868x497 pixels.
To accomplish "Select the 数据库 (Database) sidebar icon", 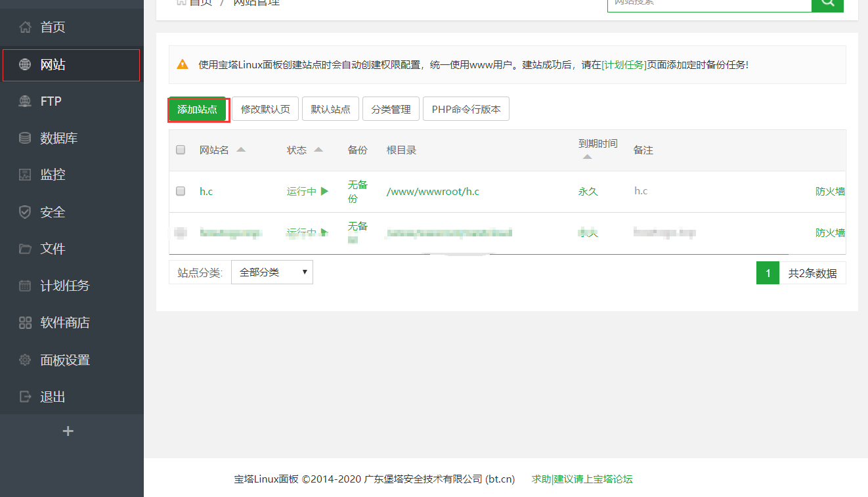I will click(x=54, y=137).
